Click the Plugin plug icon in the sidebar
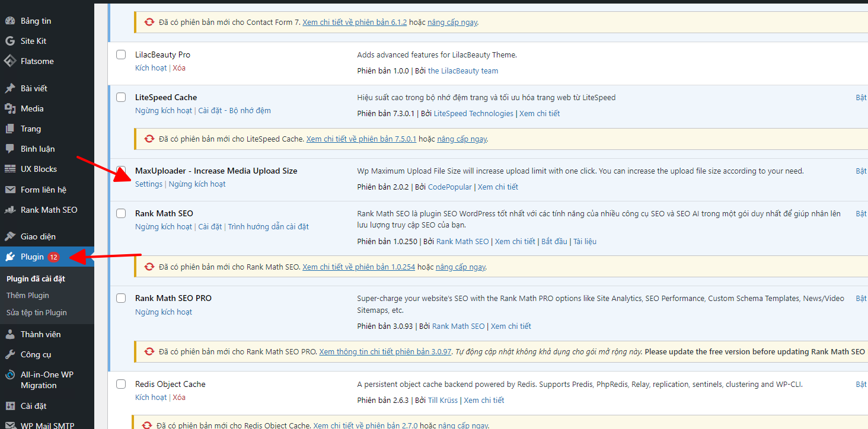868x429 pixels. [x=10, y=257]
